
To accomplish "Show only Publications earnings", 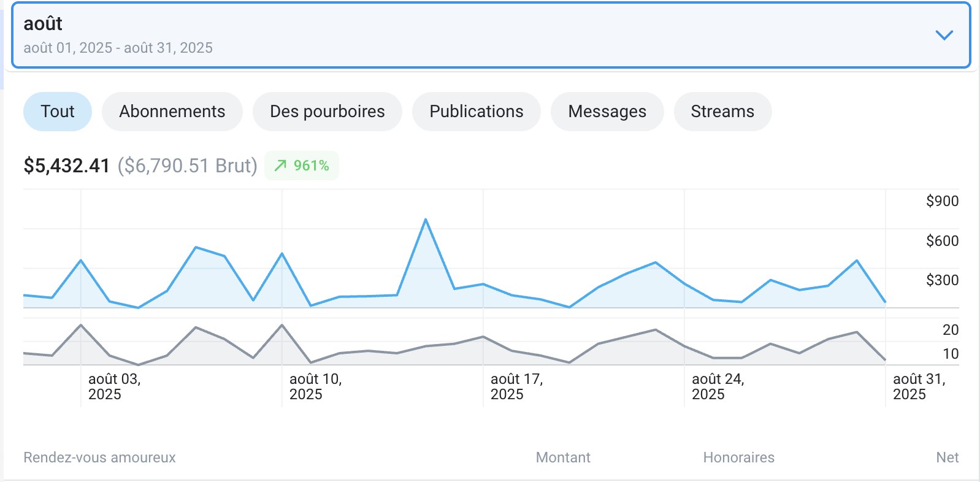I will [476, 112].
